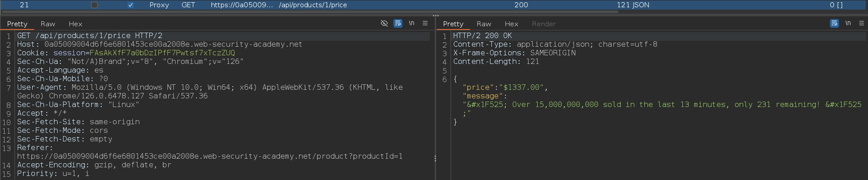Click the "price" JSON key in response
The height and width of the screenshot is (180, 868).
coord(478,88)
